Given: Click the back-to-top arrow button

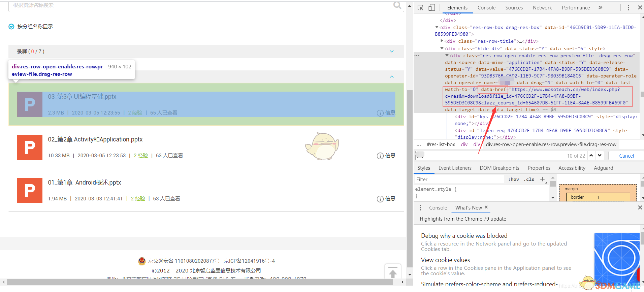Looking at the screenshot, I should [x=393, y=271].
